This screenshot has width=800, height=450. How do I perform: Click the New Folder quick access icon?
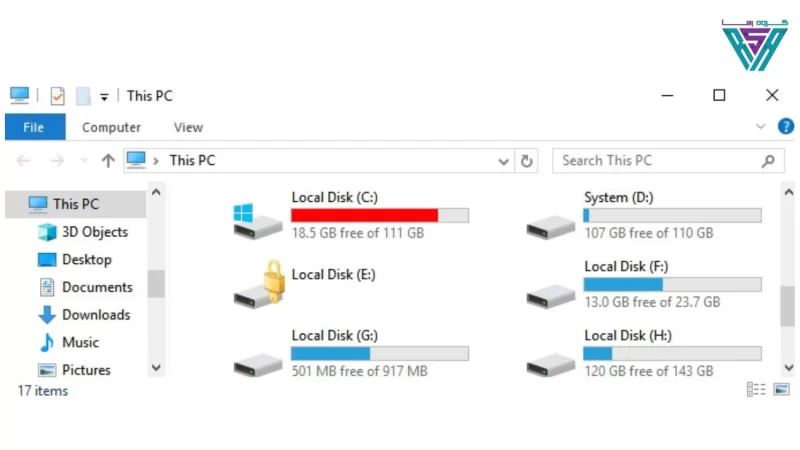pyautogui.click(x=83, y=96)
